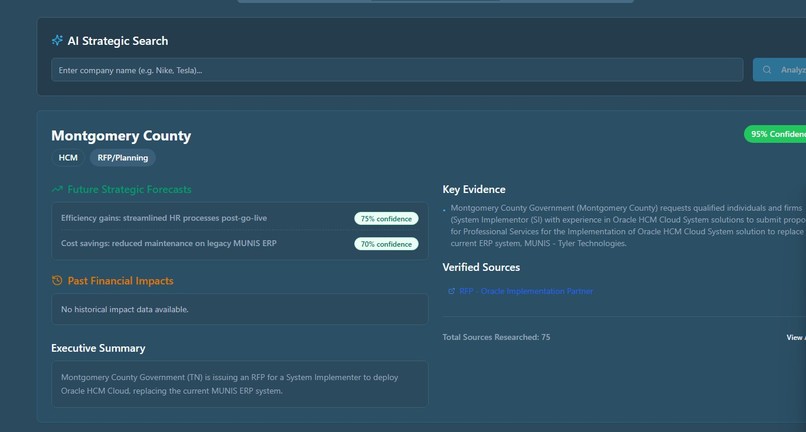806x432 pixels.
Task: Click 'Efficiency gains: streamlined HR processes' forecast row
Action: tap(240, 218)
